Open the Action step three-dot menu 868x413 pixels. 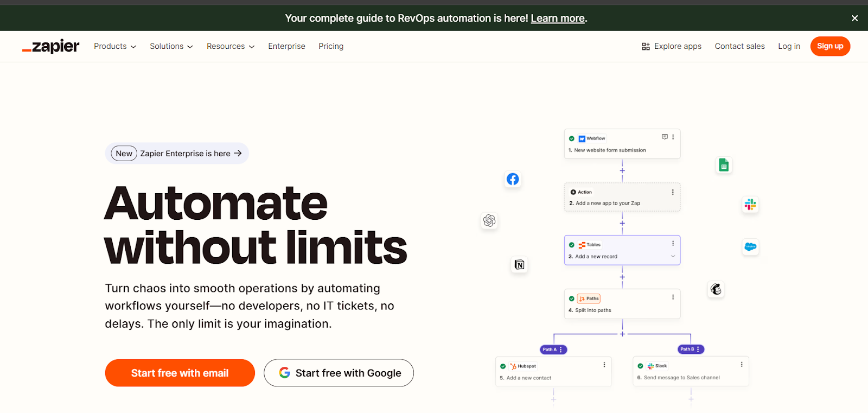point(673,192)
